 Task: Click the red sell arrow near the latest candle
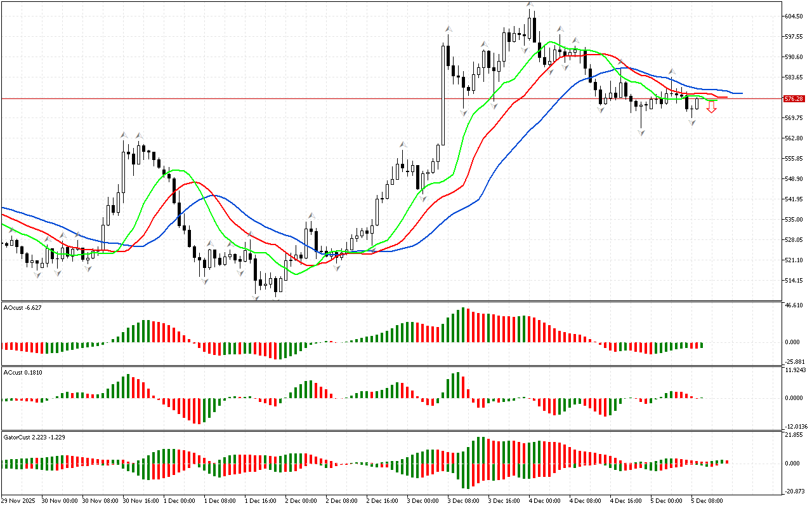(x=712, y=108)
